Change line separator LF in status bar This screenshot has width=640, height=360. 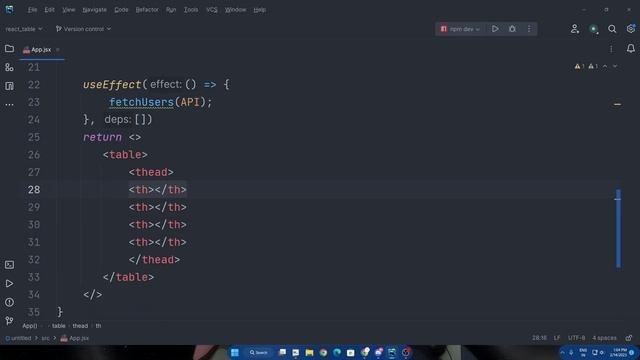pyautogui.click(x=557, y=338)
